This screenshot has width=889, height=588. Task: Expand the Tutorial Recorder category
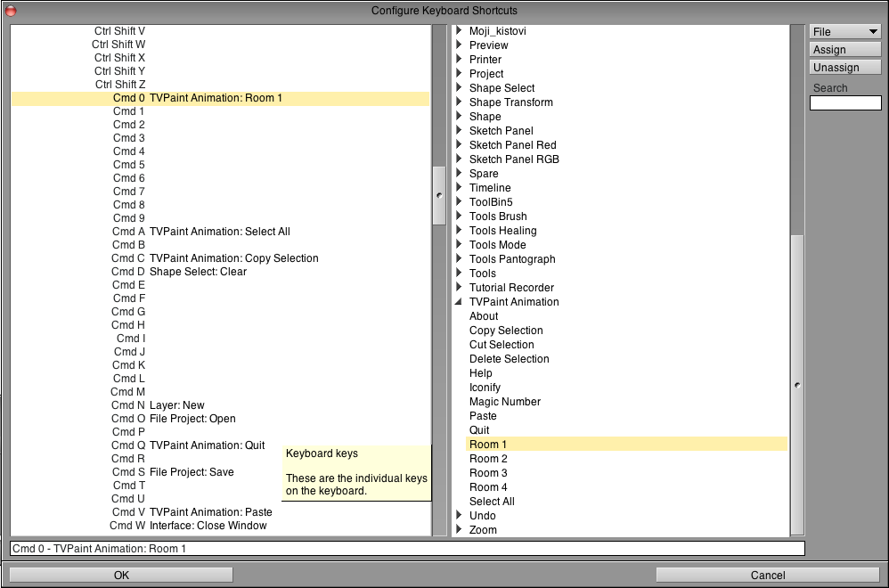click(460, 287)
